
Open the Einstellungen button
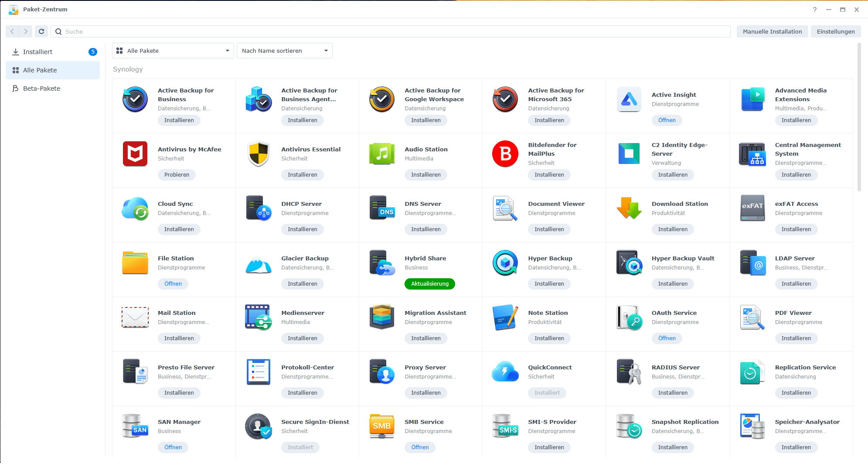836,31
